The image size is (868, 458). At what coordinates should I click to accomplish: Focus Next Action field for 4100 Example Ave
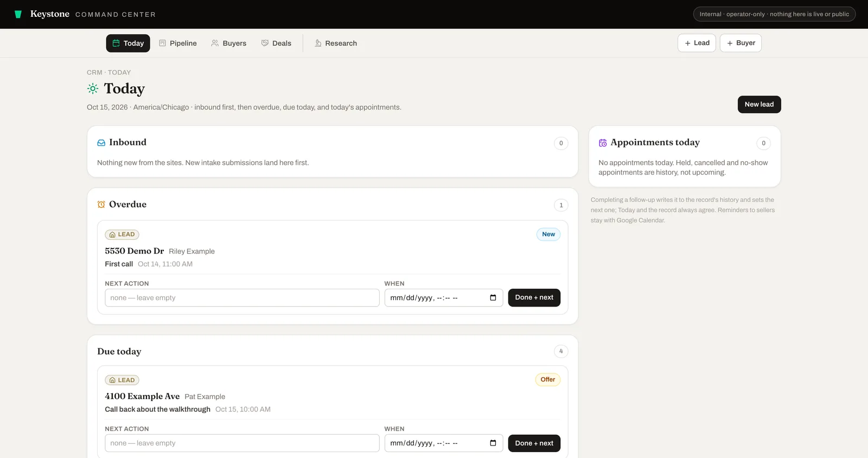click(x=242, y=443)
